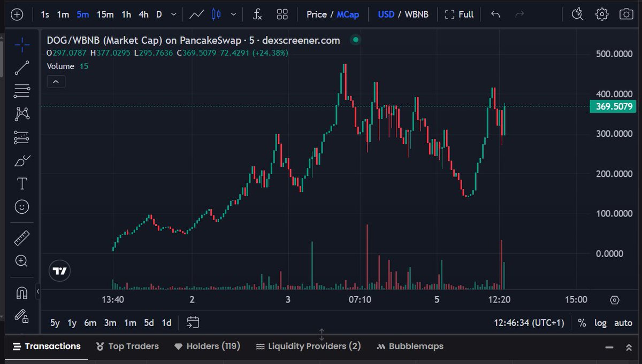Viewport: 642px width, 364px height.
Task: Select the ruler measure tool
Action: (22, 238)
